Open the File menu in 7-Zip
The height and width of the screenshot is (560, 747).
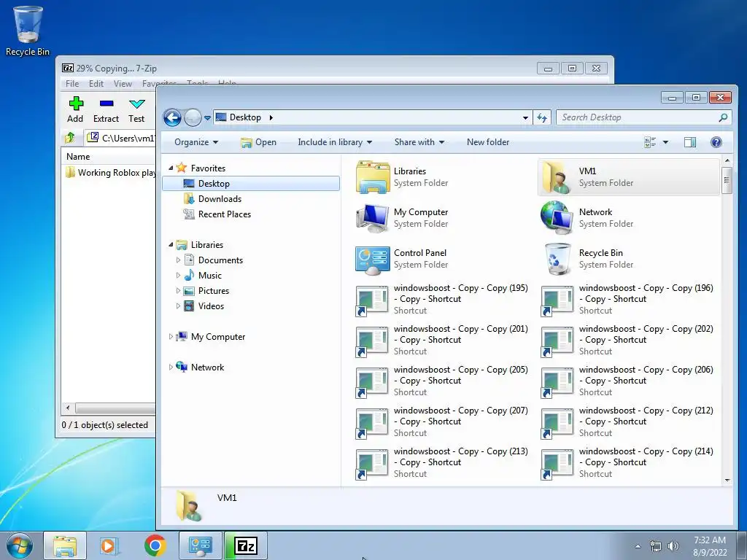(x=72, y=83)
